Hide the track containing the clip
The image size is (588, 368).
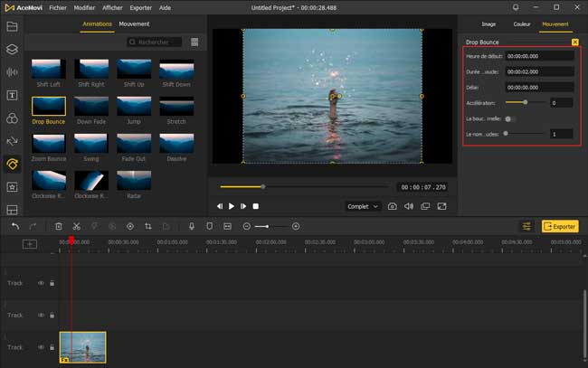[41, 347]
